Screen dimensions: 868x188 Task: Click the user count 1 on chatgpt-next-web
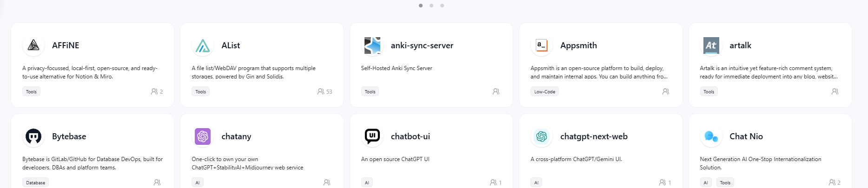pos(669,183)
